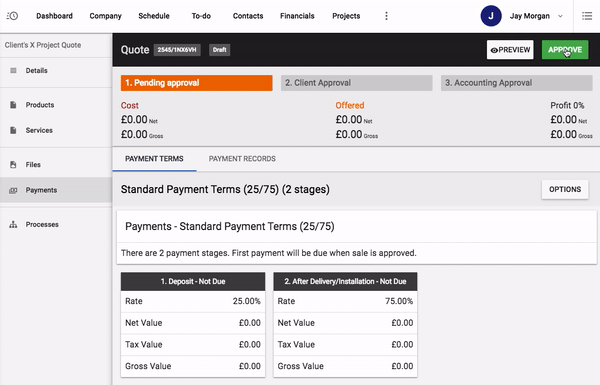Viewport: 600px width, 385px height.
Task: Click the J user avatar
Action: (x=491, y=16)
